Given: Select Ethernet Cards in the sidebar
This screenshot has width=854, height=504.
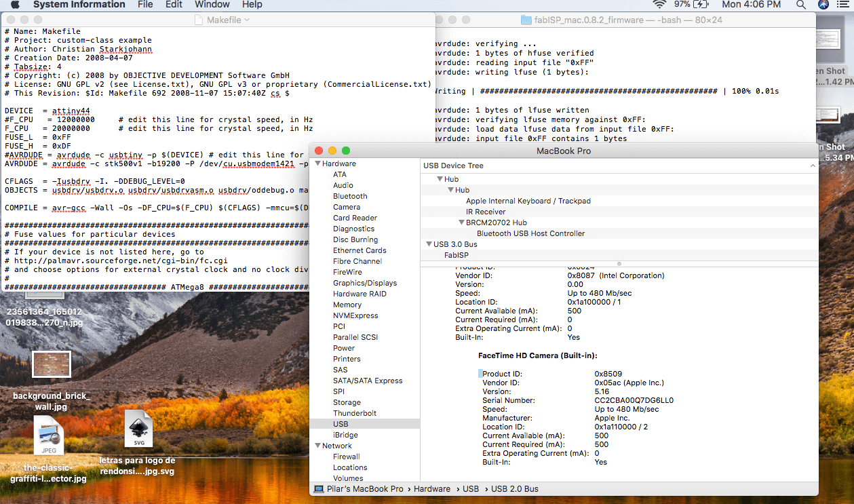Looking at the screenshot, I should [x=360, y=250].
